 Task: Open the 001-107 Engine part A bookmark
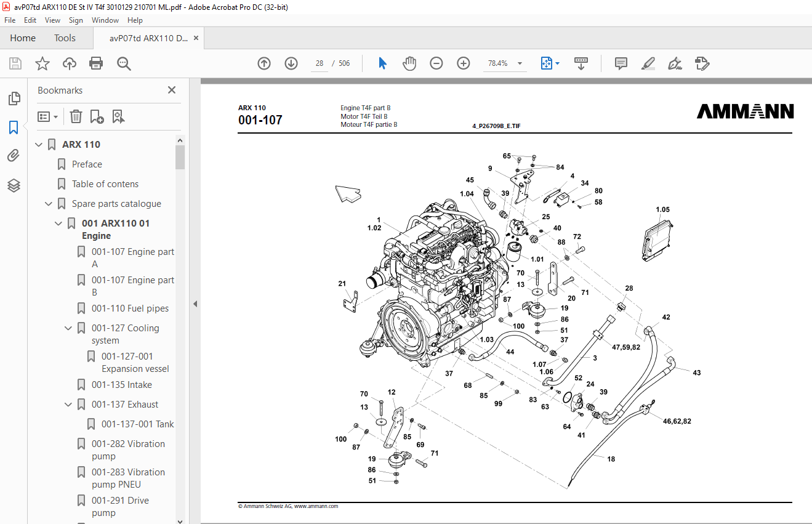pos(133,258)
